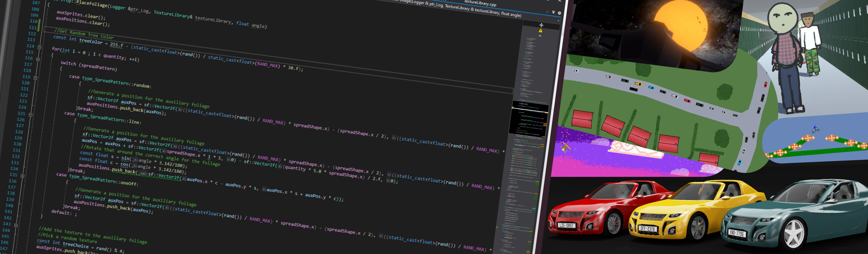
Task: Click the scrollbar up arrow below the warning icon
Action: tap(540, 35)
